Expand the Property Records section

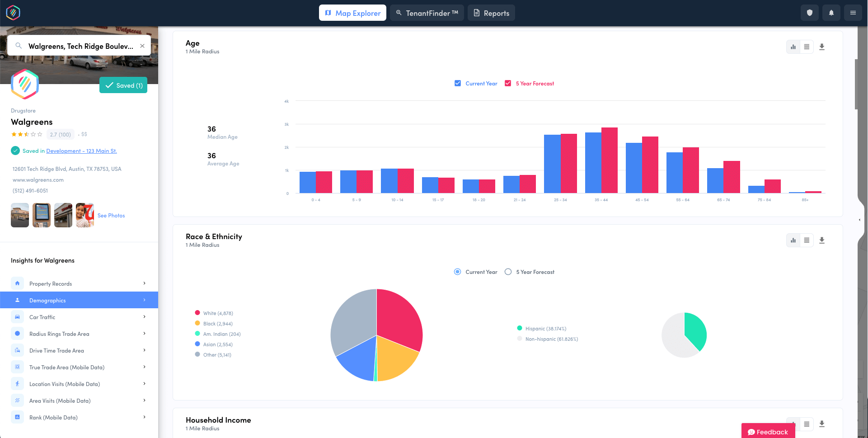tap(144, 283)
